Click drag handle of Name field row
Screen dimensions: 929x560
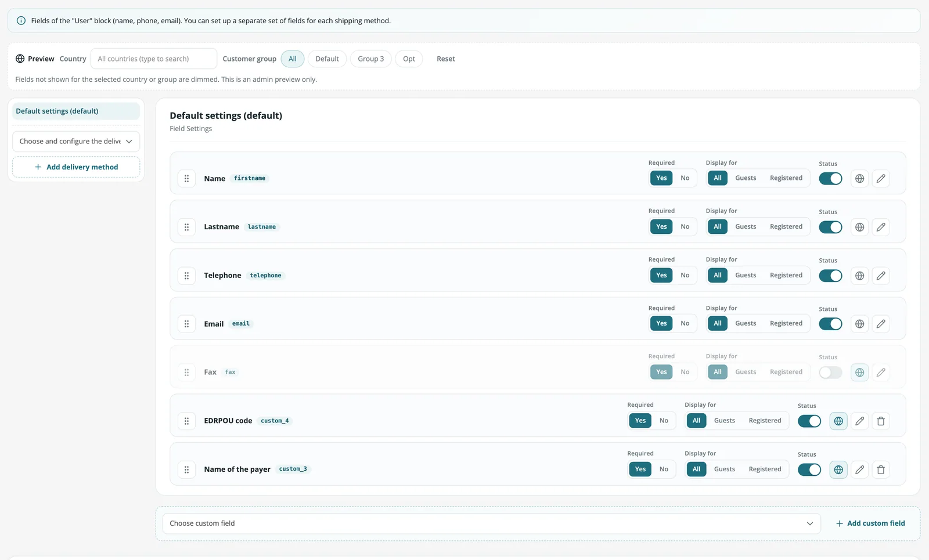point(186,179)
